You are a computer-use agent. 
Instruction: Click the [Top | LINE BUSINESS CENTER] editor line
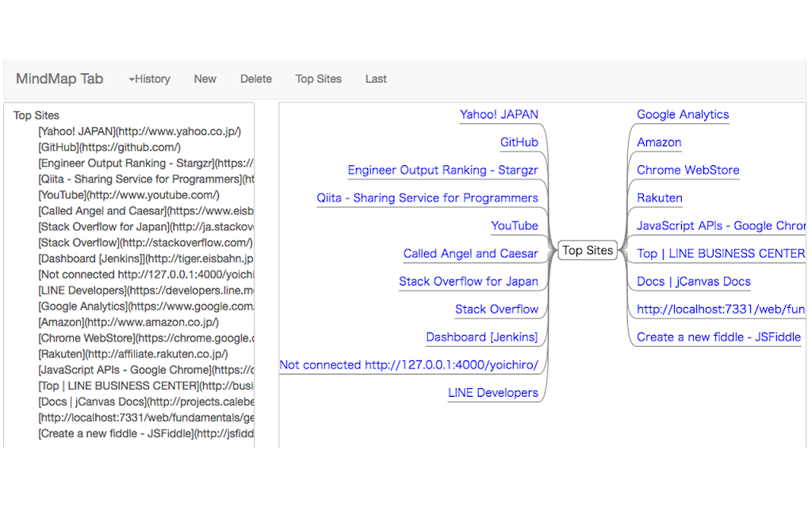tap(146, 387)
